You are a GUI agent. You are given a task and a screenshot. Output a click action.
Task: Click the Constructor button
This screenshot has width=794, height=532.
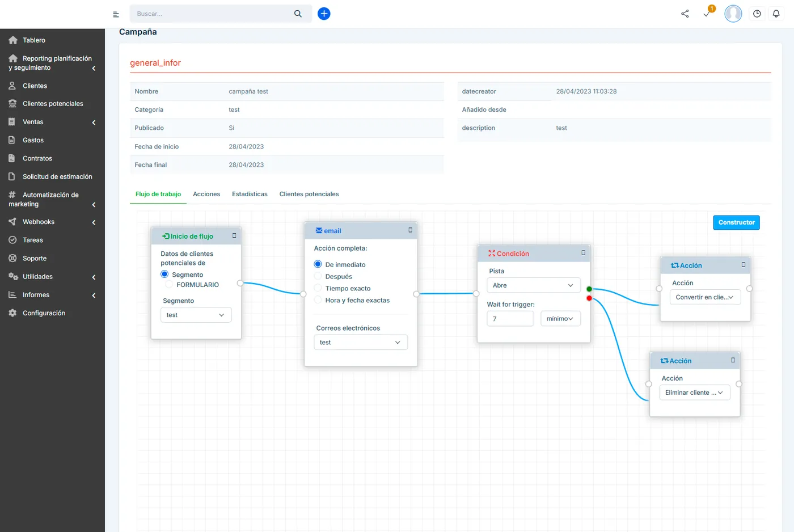point(736,222)
